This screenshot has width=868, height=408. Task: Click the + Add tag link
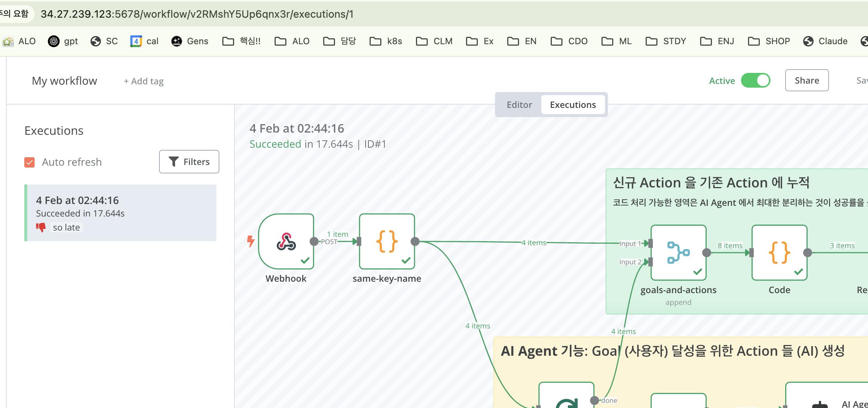[x=144, y=81]
